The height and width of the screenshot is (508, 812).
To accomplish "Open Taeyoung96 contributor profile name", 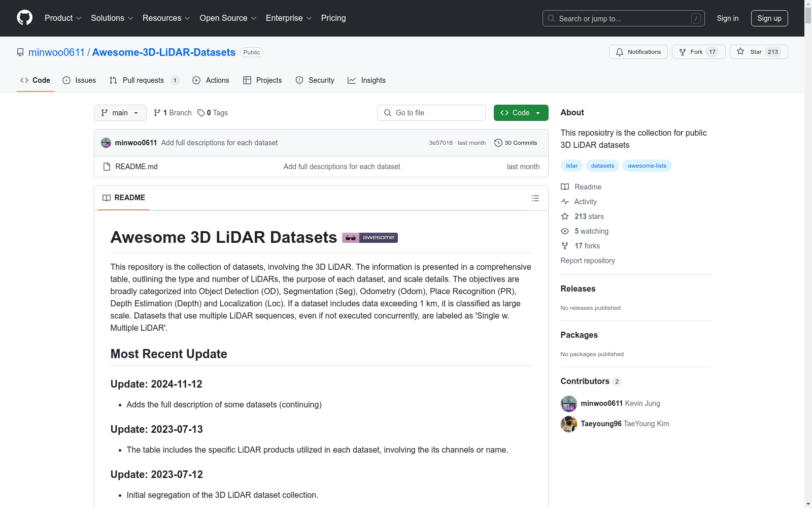I will 601,424.
